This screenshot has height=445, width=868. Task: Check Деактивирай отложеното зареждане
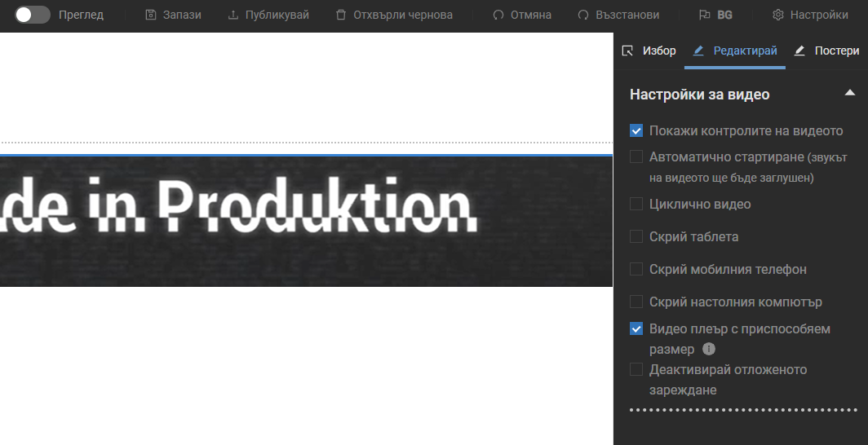coord(636,370)
